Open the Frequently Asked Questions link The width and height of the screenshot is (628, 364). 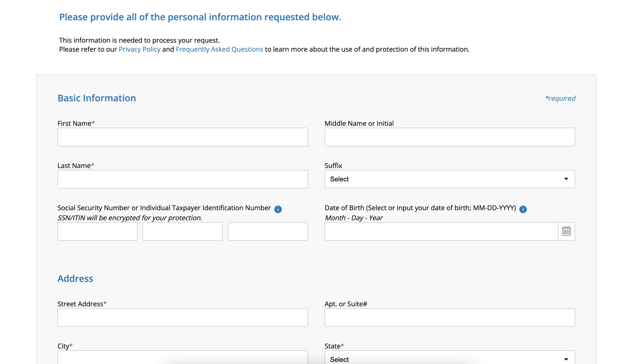click(219, 49)
